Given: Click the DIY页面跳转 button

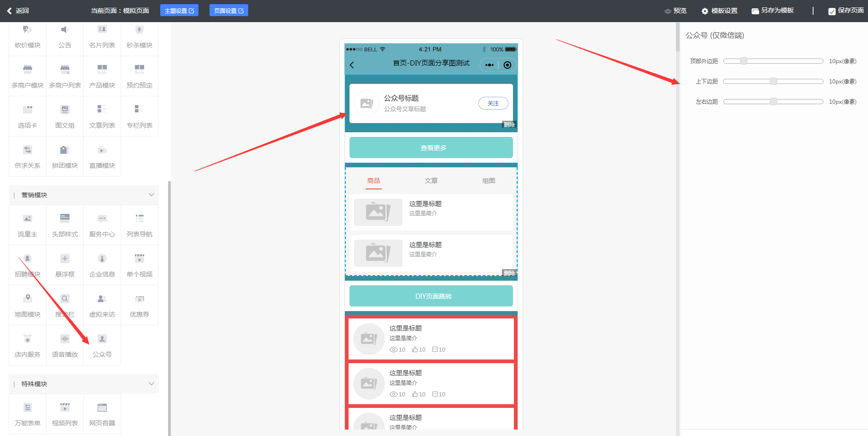Looking at the screenshot, I should (431, 296).
